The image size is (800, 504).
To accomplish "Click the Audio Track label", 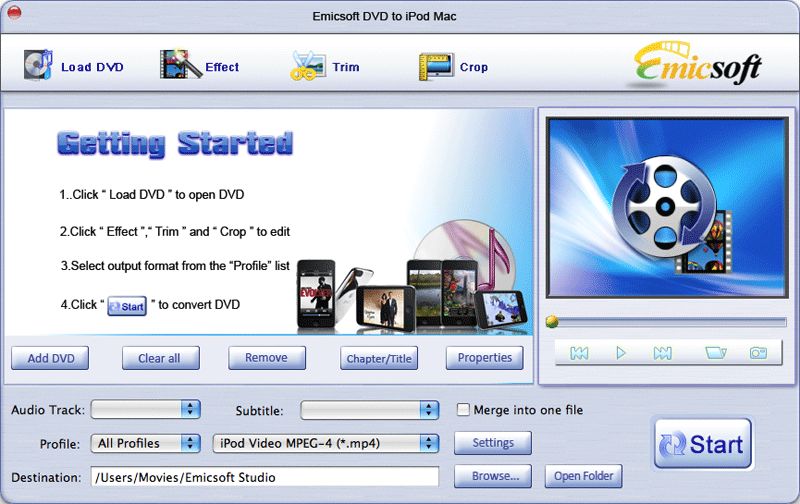I will pyautogui.click(x=48, y=410).
